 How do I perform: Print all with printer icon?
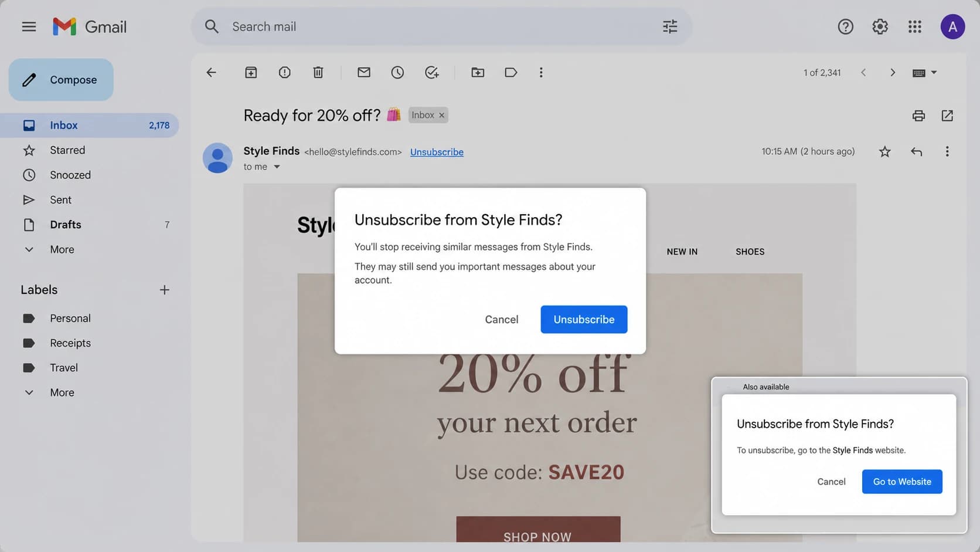(918, 116)
